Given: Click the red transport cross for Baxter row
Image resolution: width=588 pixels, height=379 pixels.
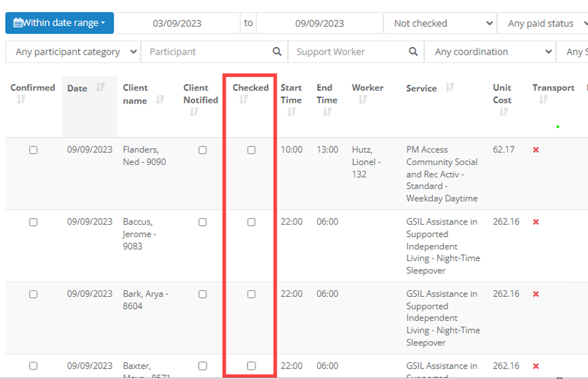Looking at the screenshot, I should pos(536,366).
